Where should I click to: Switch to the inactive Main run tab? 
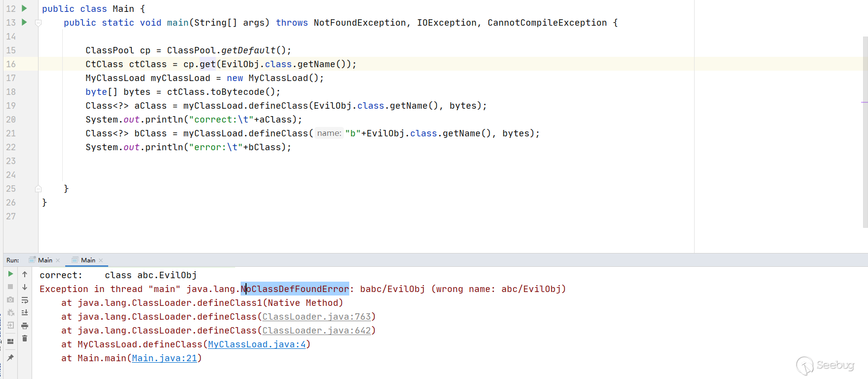coord(45,260)
